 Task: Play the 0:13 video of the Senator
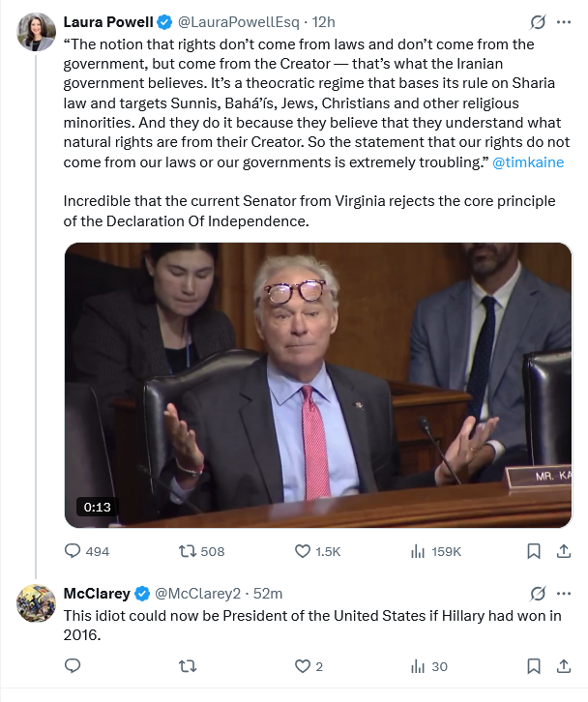tap(318, 385)
